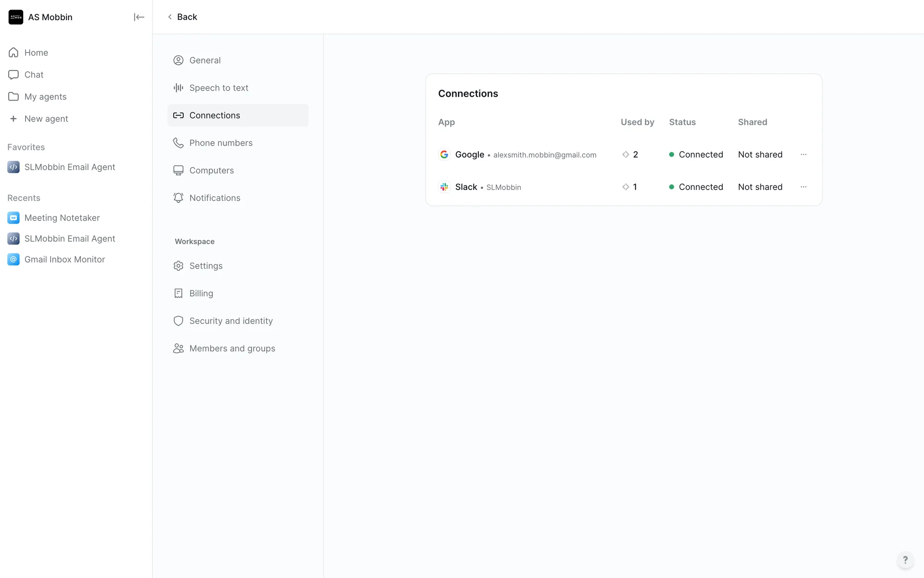Open more options for Google connection
This screenshot has height=578, width=924.
tap(803, 155)
